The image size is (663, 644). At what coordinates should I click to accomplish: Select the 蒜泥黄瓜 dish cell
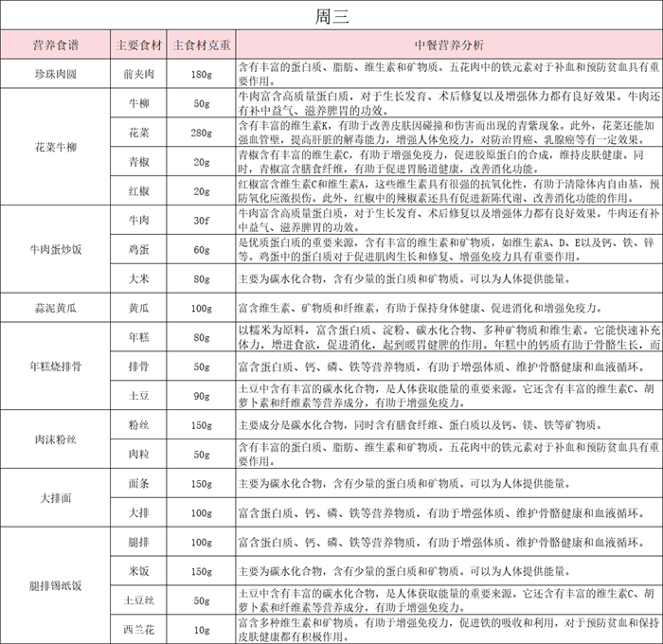[56, 308]
